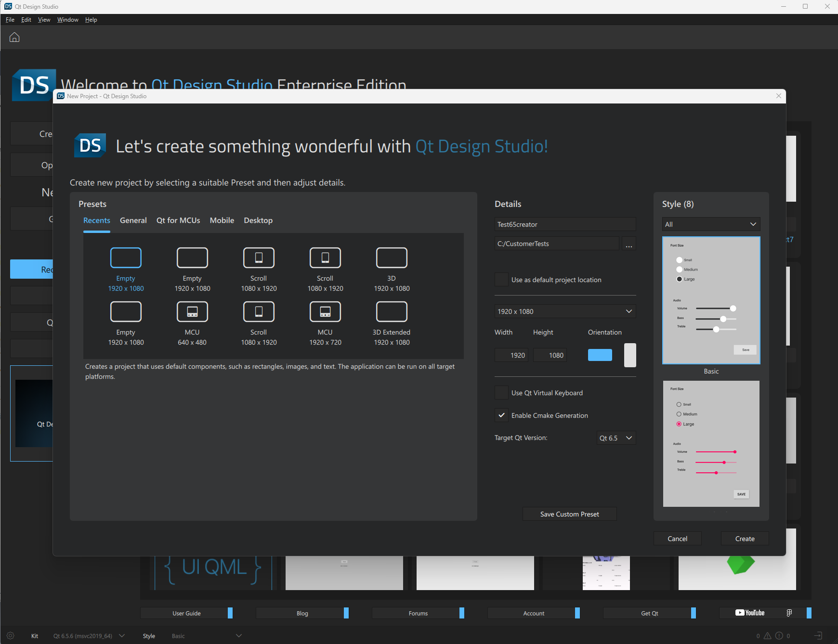
Task: Open the YouTube link icon
Action: [x=750, y=613]
